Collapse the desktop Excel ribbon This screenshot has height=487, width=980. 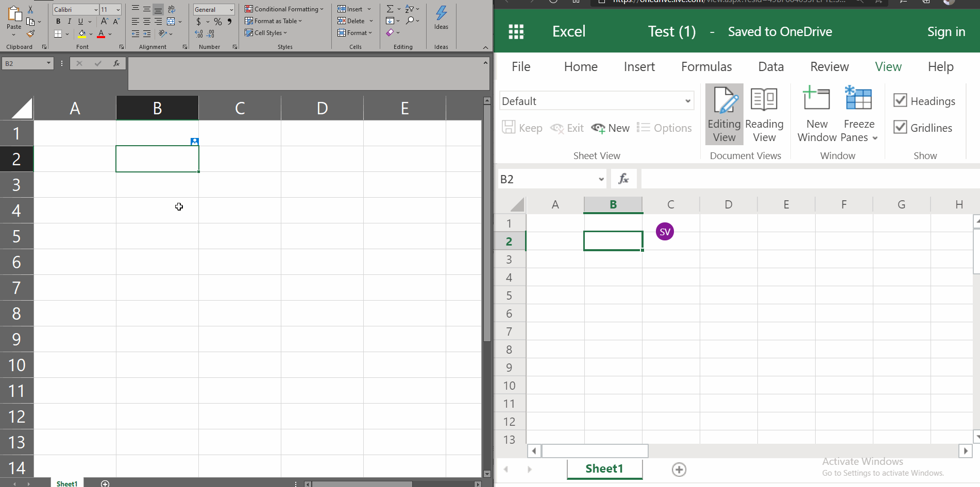pyautogui.click(x=485, y=47)
